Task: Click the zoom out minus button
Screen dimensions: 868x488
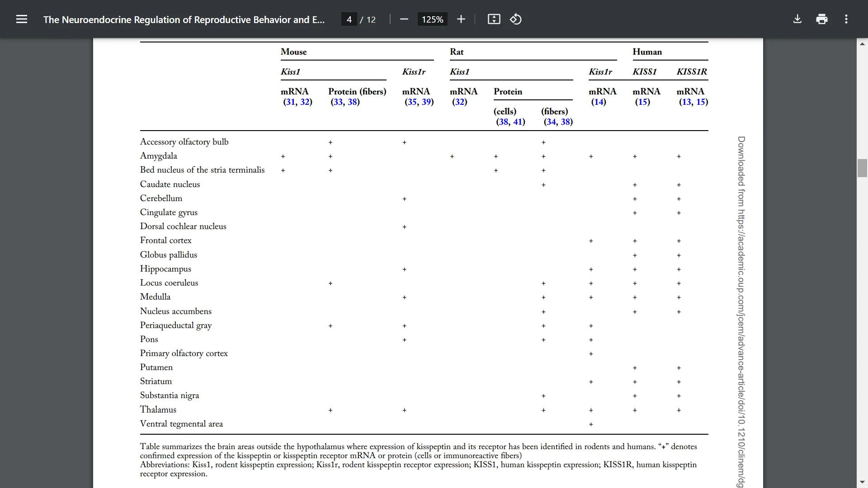Action: click(x=404, y=19)
